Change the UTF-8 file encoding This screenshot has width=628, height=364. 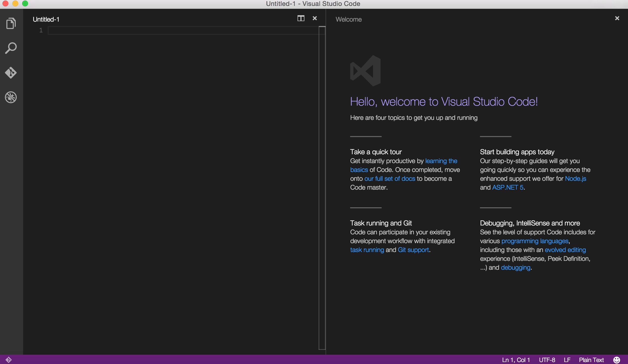[547, 360]
